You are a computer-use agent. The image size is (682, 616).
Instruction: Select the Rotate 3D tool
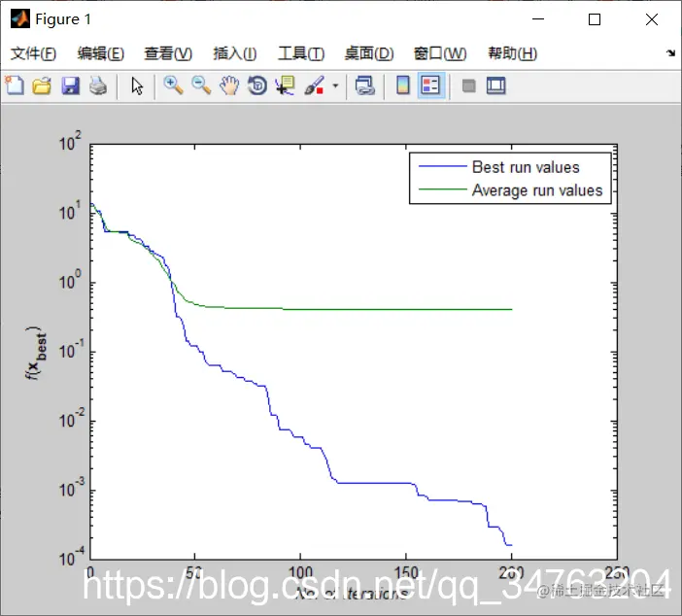click(x=257, y=86)
